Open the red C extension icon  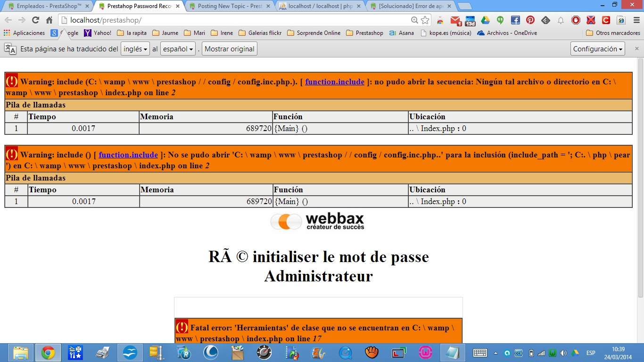coord(606,20)
